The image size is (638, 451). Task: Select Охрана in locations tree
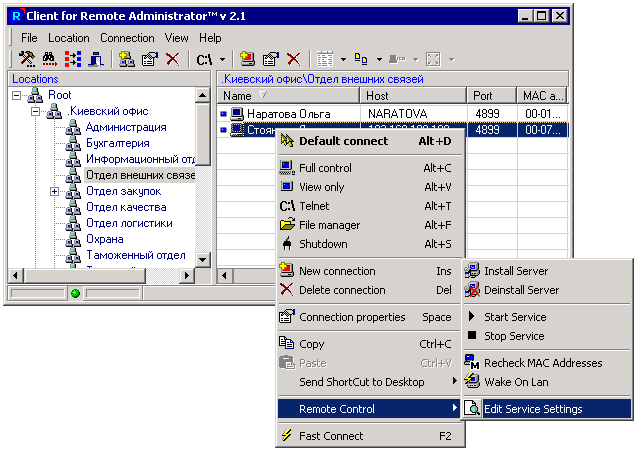point(105,239)
